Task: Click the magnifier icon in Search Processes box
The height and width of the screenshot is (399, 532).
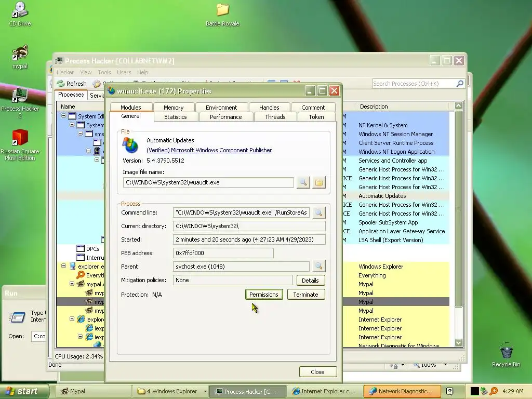Action: pyautogui.click(x=460, y=84)
